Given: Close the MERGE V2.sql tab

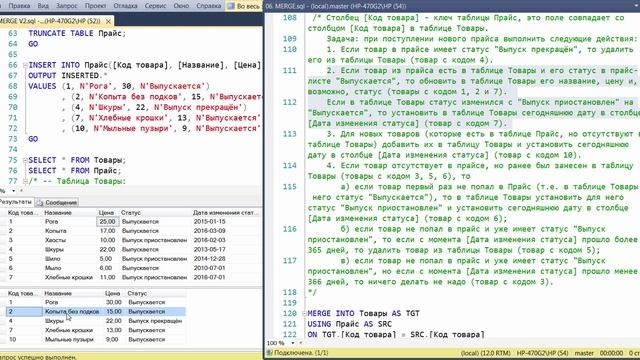Looking at the screenshot, I should [x=108, y=21].
